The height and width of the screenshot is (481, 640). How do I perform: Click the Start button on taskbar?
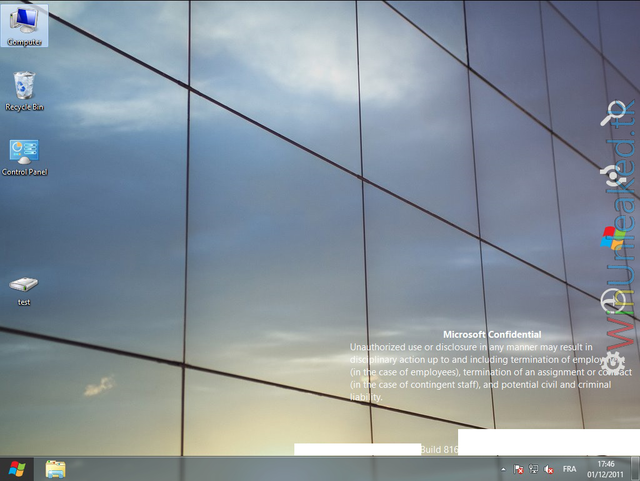tap(17, 469)
